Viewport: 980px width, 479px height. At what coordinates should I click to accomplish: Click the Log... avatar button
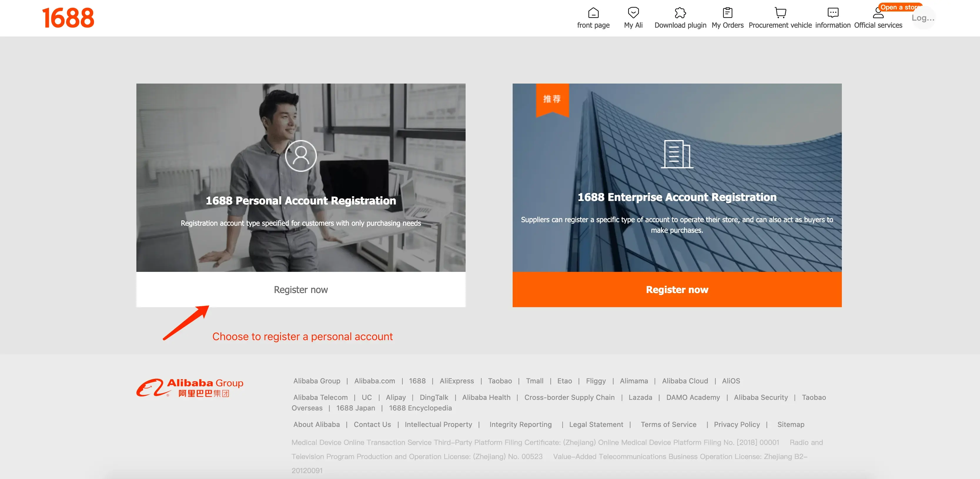click(923, 18)
